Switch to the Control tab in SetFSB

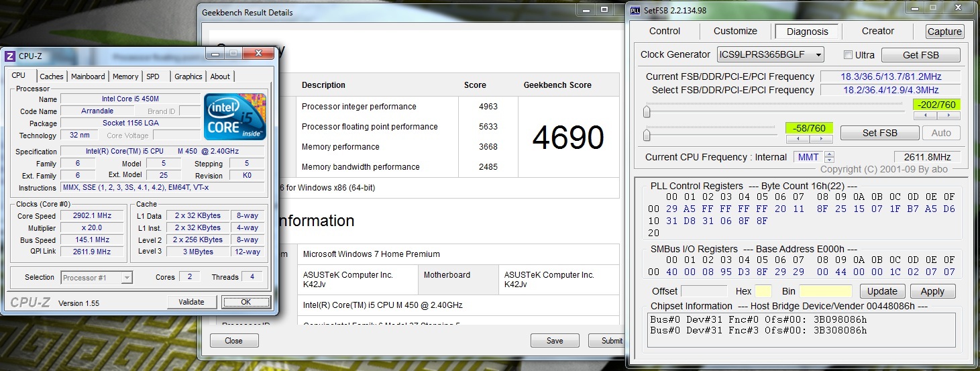point(665,31)
